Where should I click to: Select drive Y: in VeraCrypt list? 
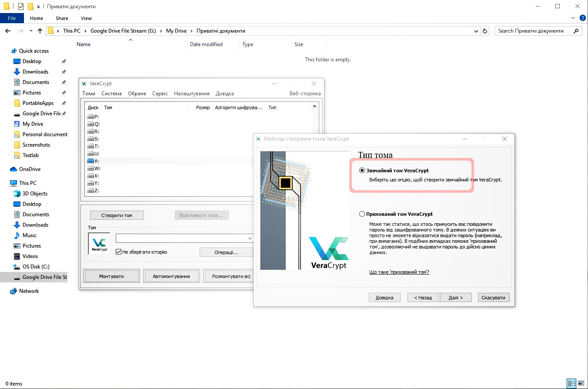tap(93, 183)
